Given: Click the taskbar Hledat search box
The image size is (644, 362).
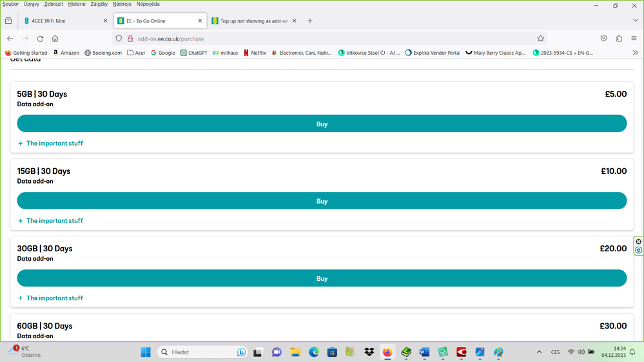Looking at the screenshot, I should pos(202,352).
